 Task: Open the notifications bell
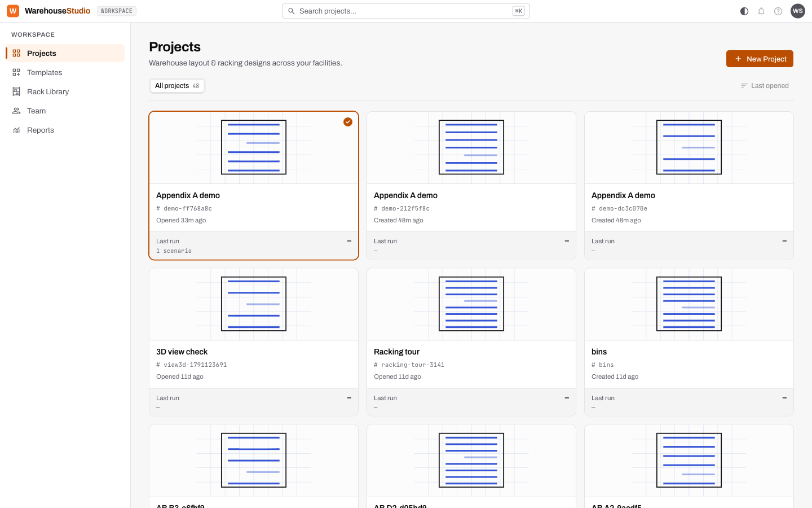761,11
